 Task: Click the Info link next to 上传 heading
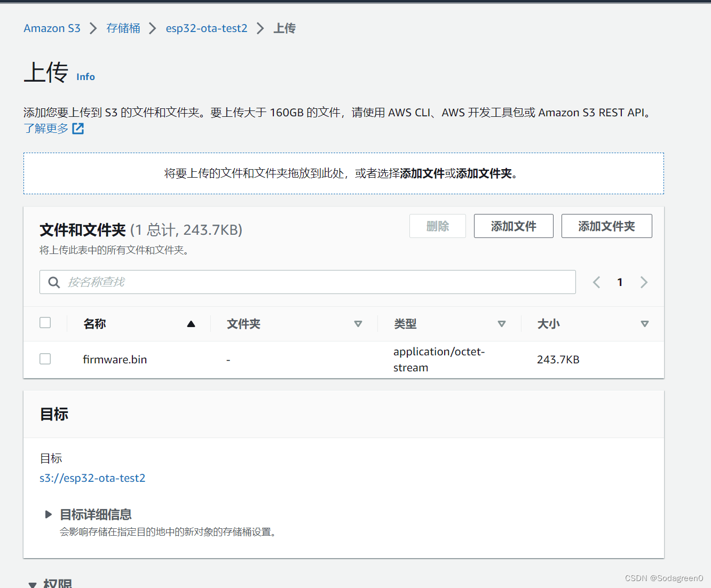(85, 76)
